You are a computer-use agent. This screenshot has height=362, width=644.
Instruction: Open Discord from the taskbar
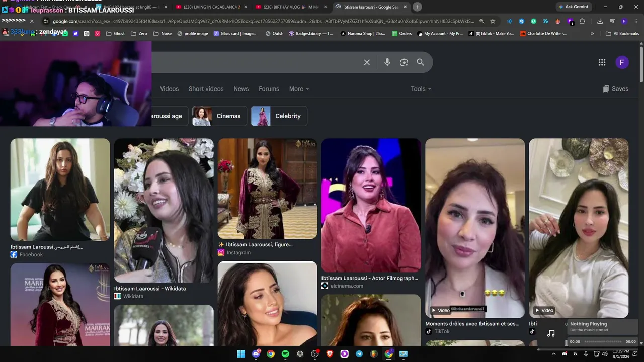[256, 354]
